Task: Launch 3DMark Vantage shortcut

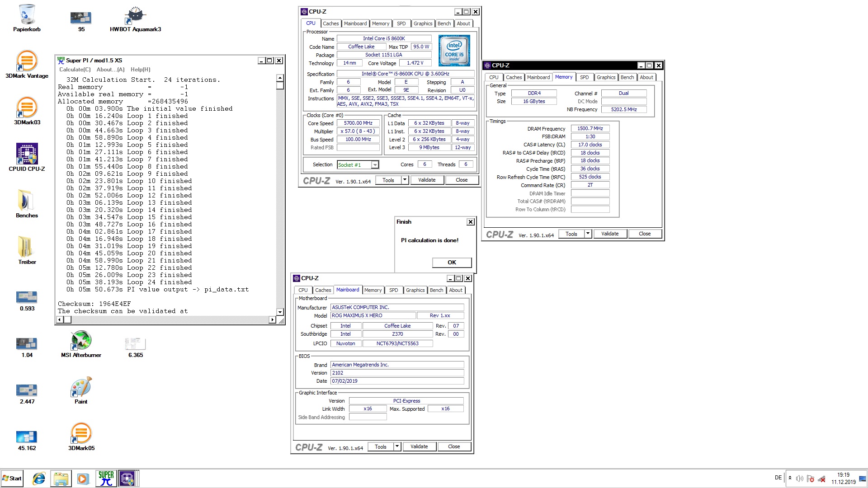Action: point(27,65)
